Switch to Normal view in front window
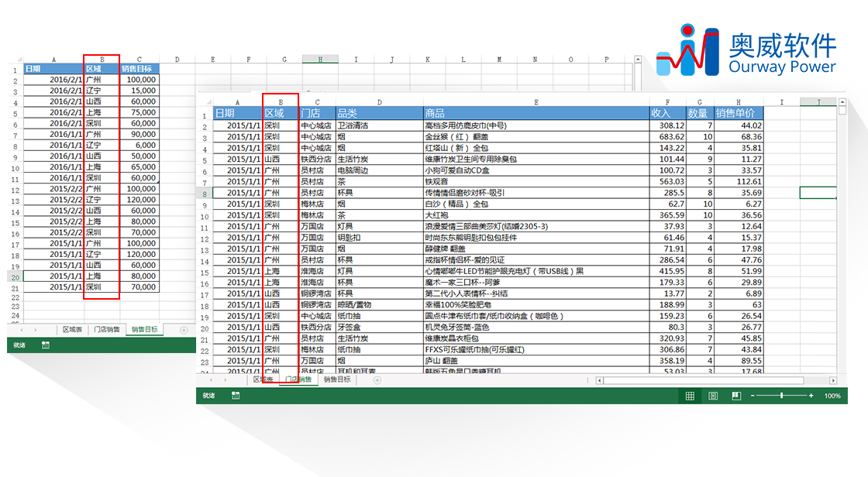 tap(689, 396)
